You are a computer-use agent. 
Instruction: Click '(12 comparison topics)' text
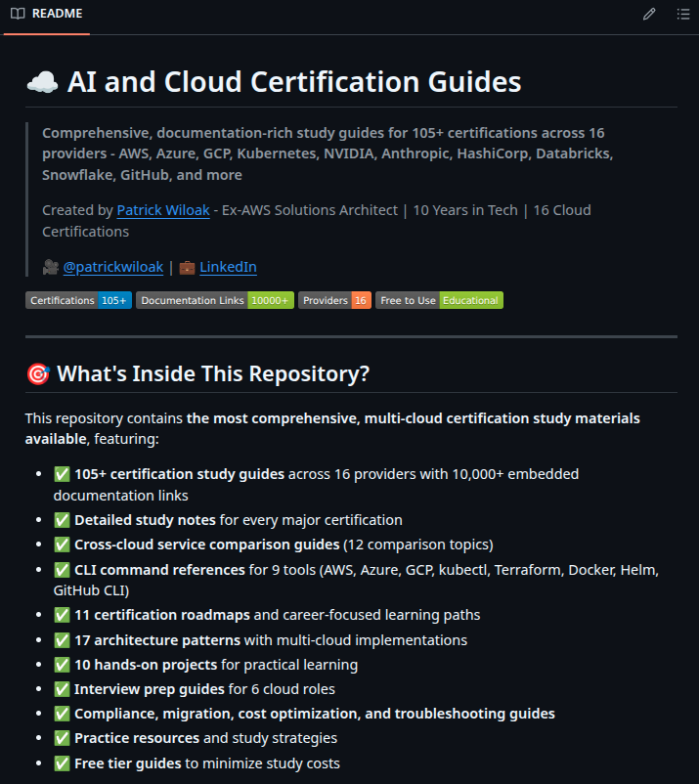(418, 544)
